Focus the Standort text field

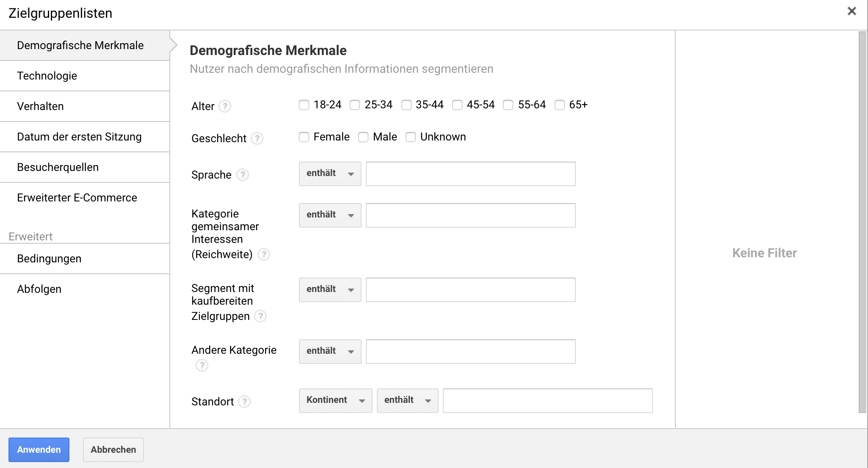548,401
